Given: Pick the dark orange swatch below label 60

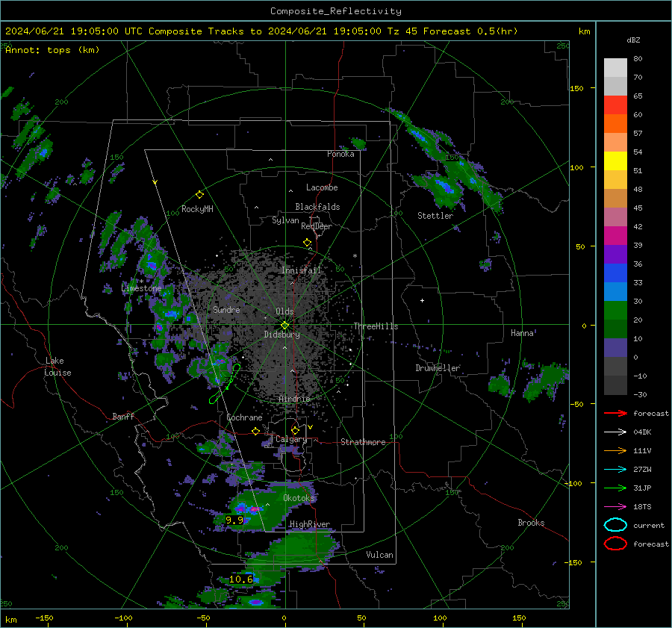Looking at the screenshot, I should [615, 123].
